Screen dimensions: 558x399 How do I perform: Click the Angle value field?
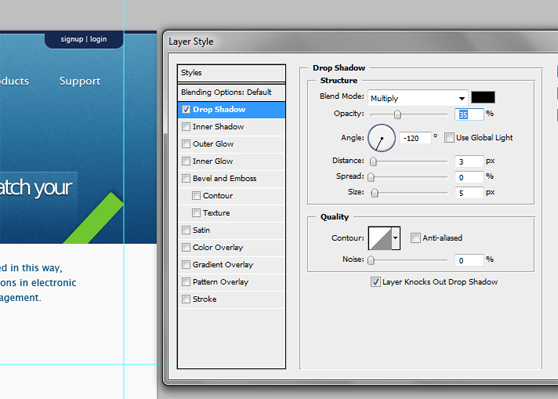tap(415, 138)
